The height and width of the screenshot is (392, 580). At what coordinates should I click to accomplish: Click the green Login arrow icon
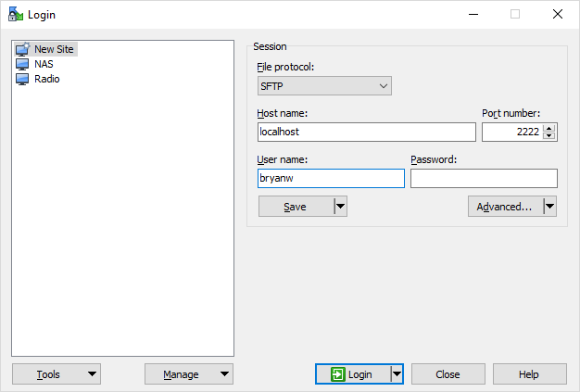tap(338, 374)
